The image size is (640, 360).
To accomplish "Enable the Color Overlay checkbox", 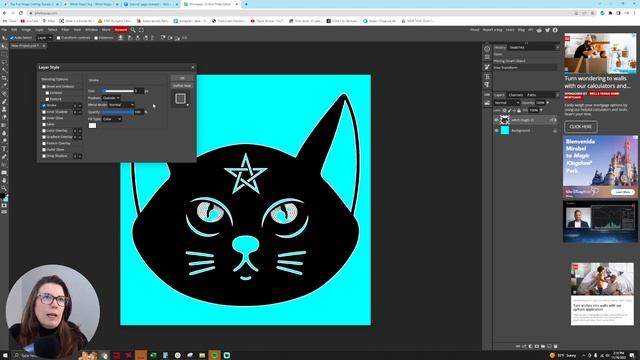I will click(44, 131).
